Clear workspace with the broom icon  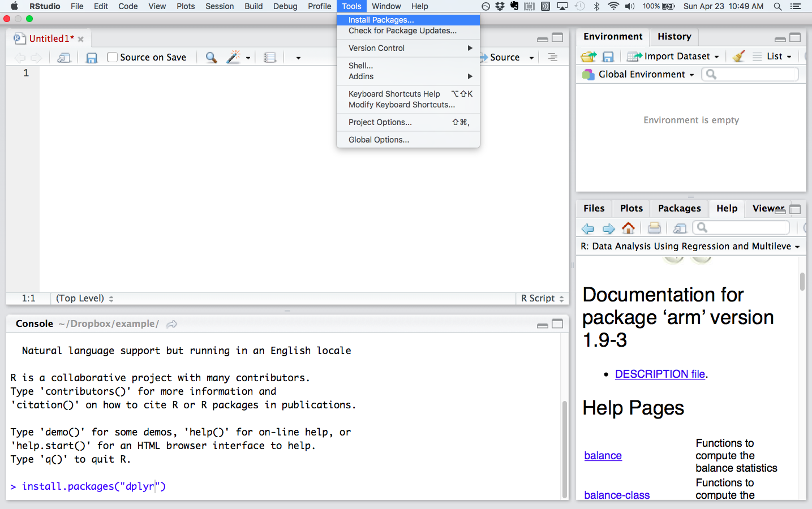click(738, 57)
